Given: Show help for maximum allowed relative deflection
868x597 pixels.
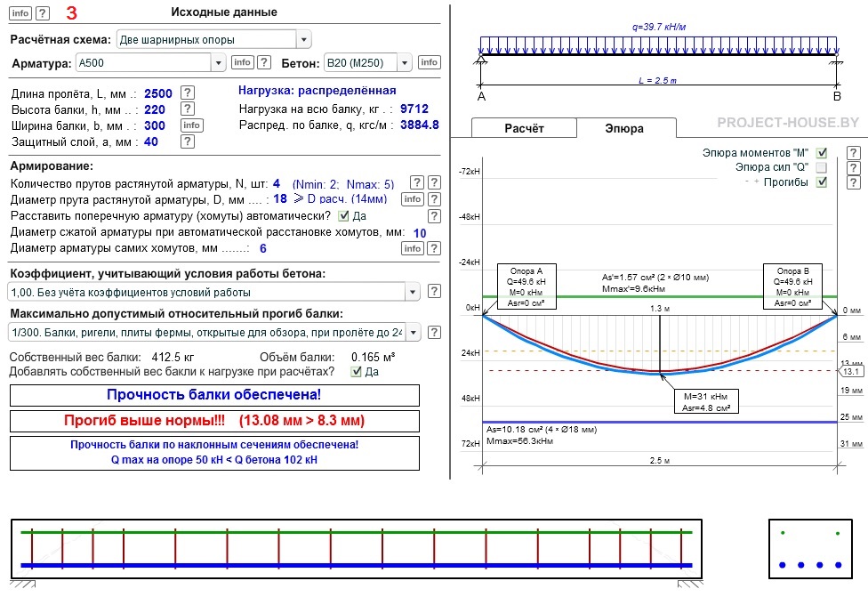Looking at the screenshot, I should coord(435,332).
